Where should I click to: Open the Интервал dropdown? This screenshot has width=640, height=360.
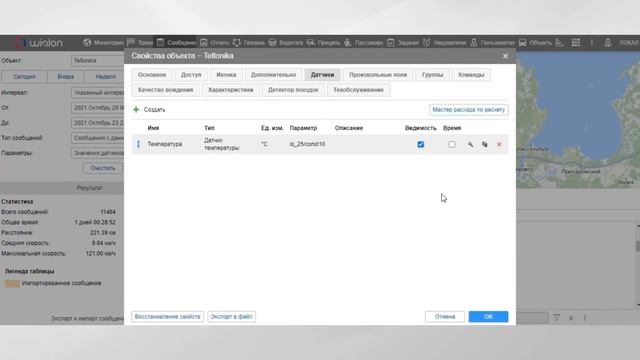pyautogui.click(x=98, y=93)
